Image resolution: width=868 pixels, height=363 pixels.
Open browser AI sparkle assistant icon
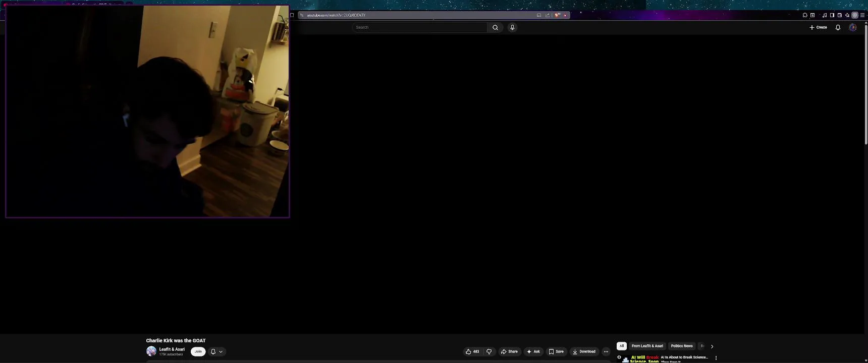(x=847, y=15)
